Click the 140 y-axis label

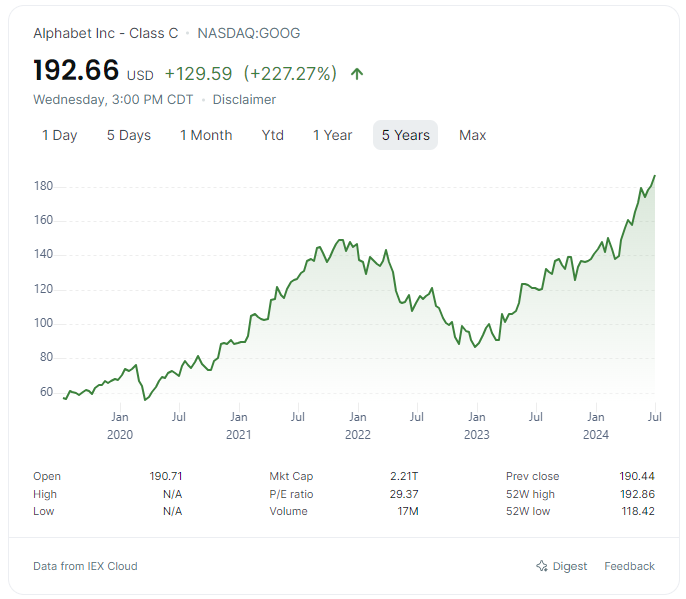coord(43,254)
